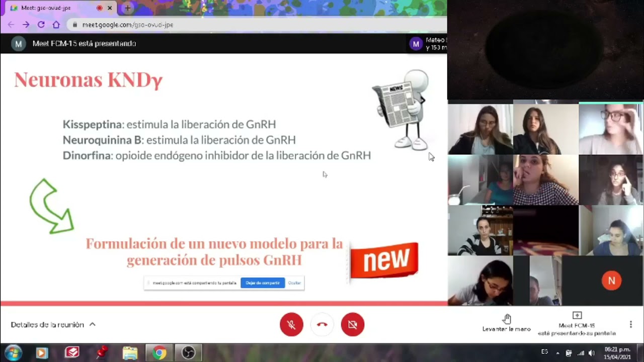Image resolution: width=644 pixels, height=362 pixels.
Task: Reload the Meet page
Action: click(x=41, y=25)
